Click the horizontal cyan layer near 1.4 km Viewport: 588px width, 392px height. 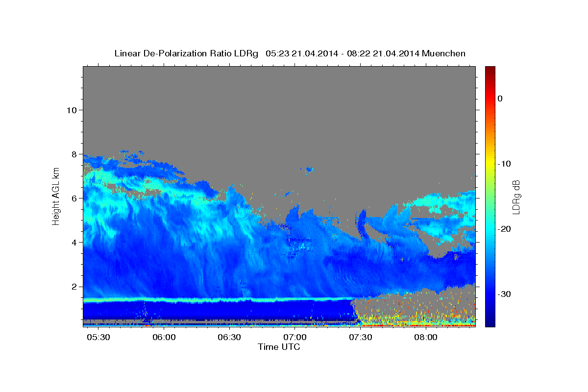coord(218,299)
